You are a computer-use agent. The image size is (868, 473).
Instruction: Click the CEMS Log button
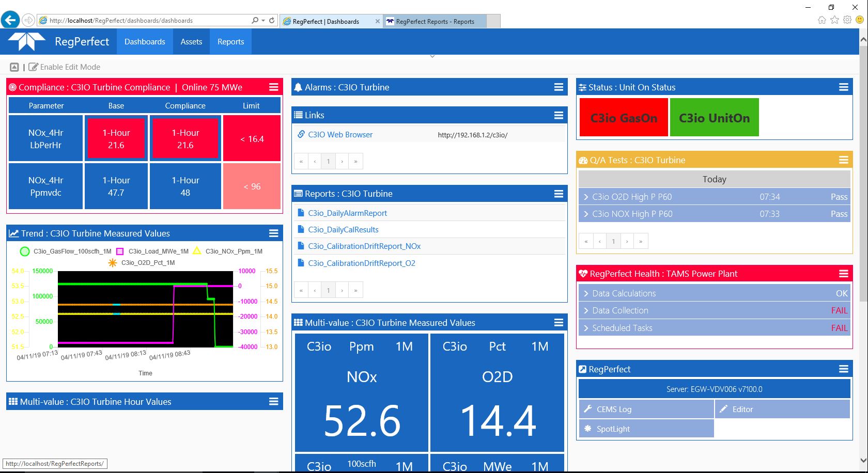[x=614, y=409]
